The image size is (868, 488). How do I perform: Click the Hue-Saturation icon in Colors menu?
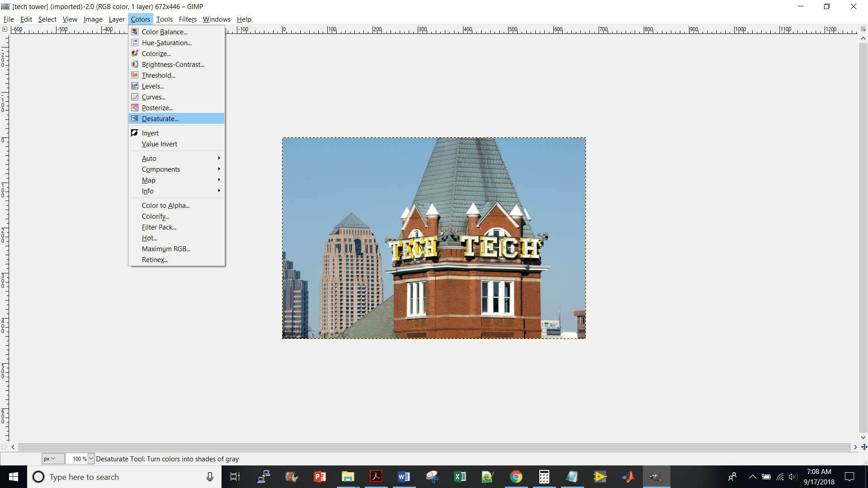[134, 42]
